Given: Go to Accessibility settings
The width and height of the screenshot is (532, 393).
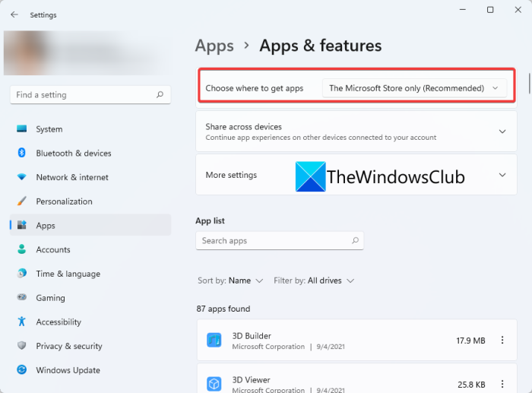Looking at the screenshot, I should (90, 322).
